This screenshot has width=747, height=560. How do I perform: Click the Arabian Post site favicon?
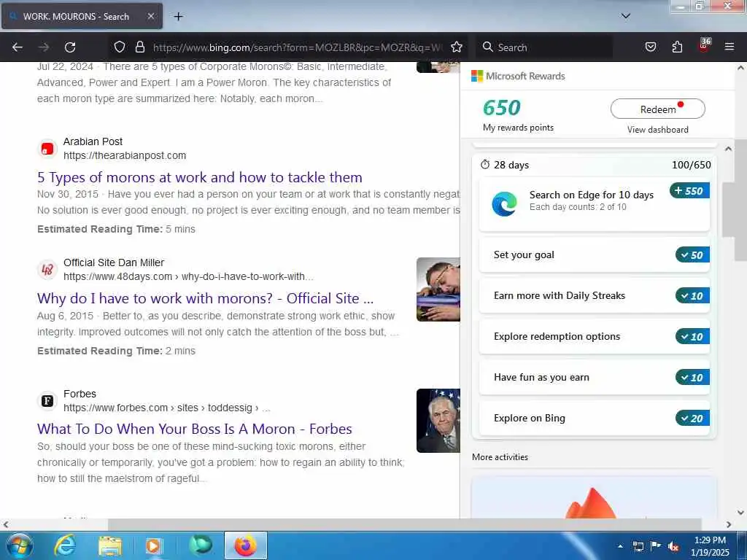[x=47, y=149]
